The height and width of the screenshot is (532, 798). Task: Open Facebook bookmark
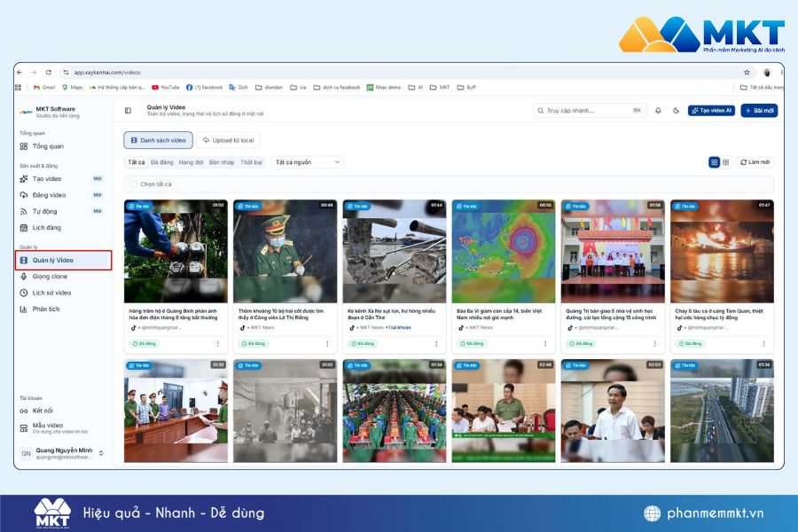[205, 88]
